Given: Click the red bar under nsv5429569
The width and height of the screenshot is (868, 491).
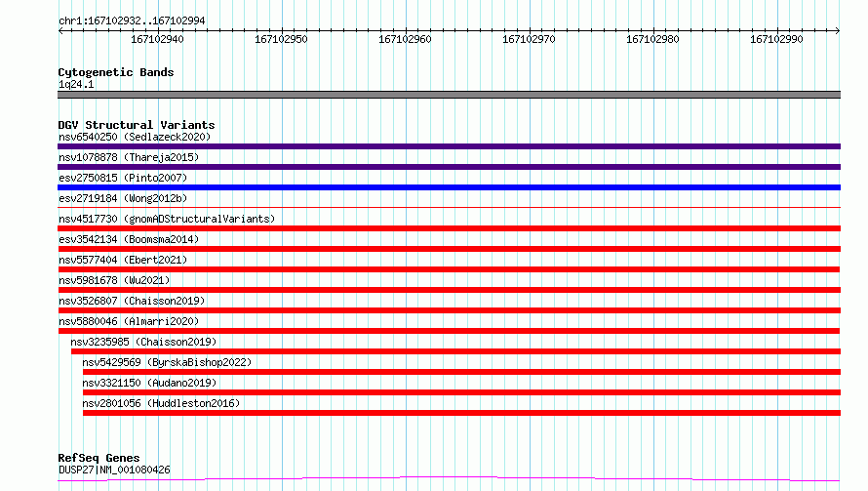Looking at the screenshot, I should tap(461, 372).
